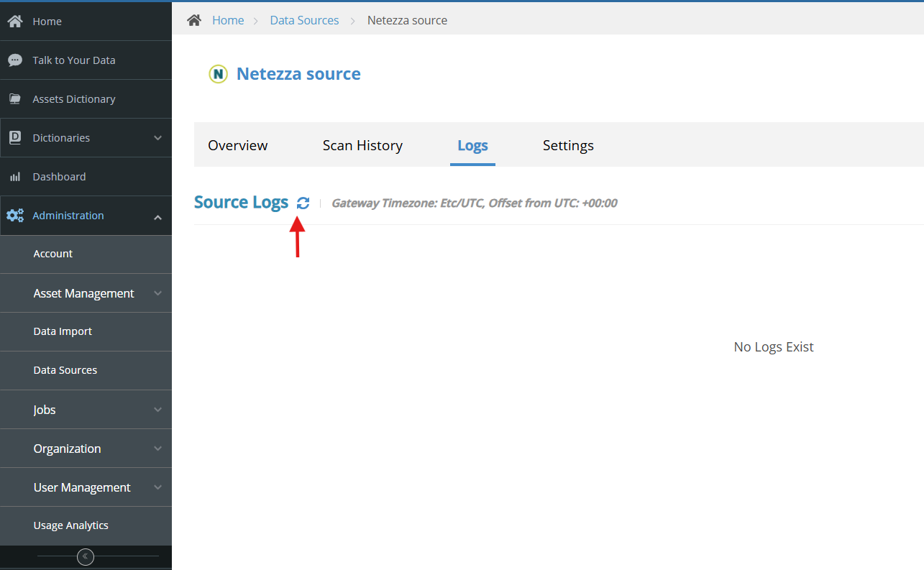Click the Dictionaries label in sidebar

tap(61, 138)
